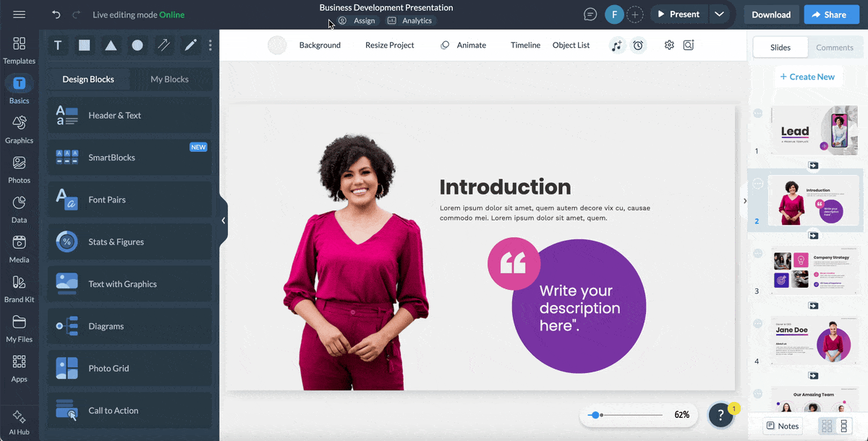Open the Header & Text block

pos(130,116)
